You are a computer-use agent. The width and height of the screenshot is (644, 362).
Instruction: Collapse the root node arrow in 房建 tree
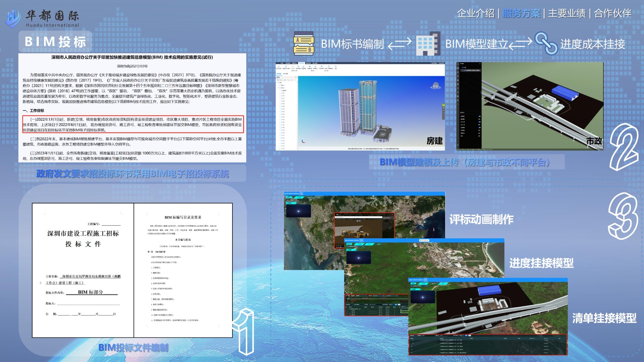[x=276, y=82]
